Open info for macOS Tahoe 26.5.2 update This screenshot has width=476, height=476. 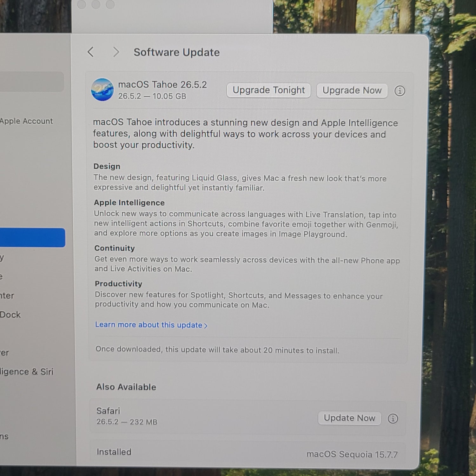[x=400, y=91]
